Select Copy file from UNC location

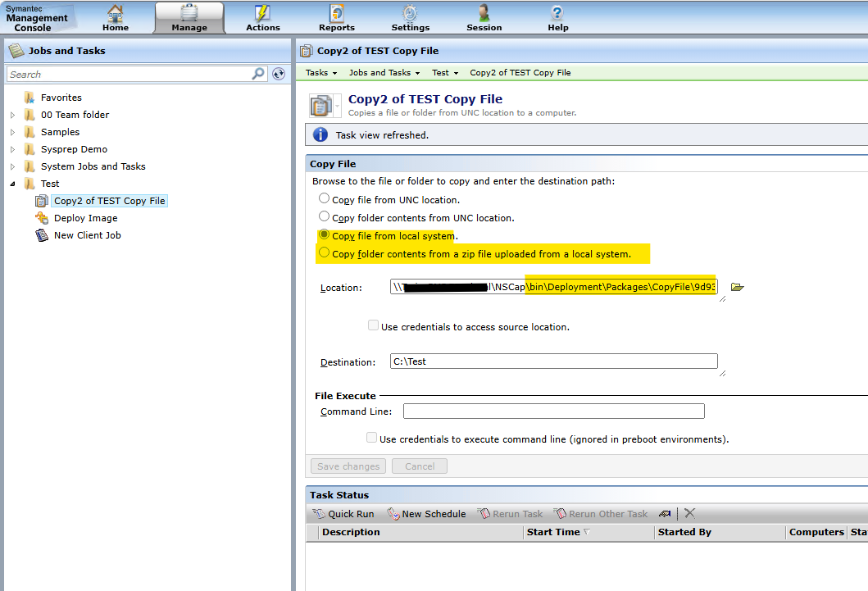pos(325,198)
